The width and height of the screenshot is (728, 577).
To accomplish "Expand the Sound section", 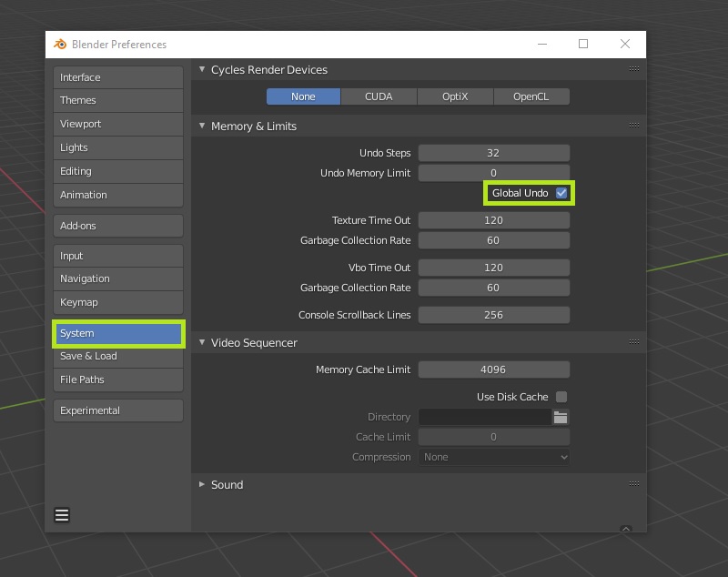I will coord(202,484).
